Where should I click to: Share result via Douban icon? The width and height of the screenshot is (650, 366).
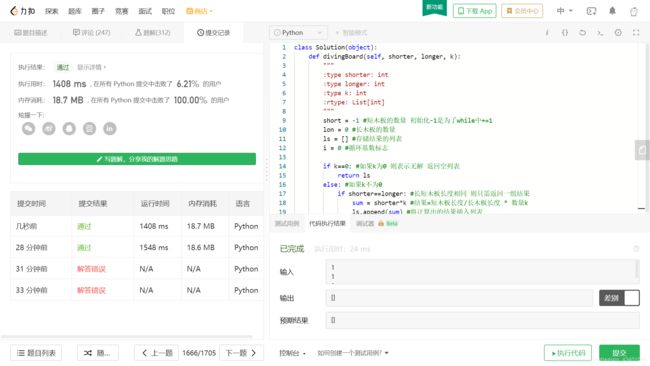click(x=90, y=128)
